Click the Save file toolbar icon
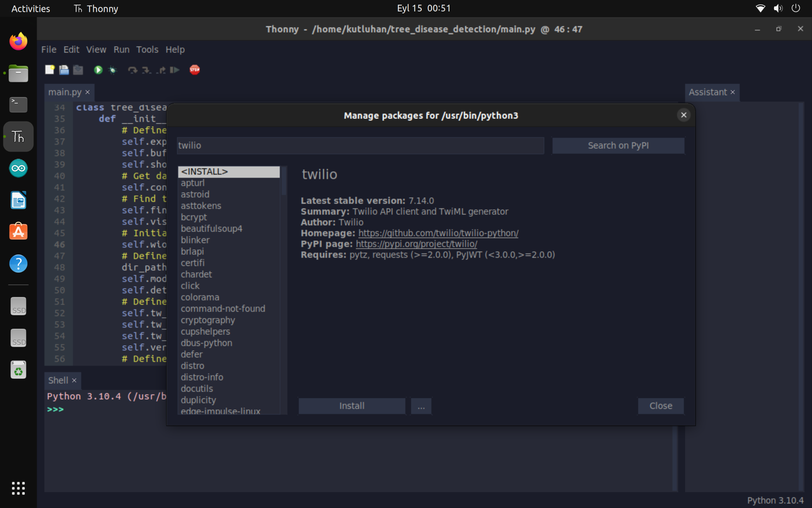This screenshot has height=508, width=812. tap(78, 70)
